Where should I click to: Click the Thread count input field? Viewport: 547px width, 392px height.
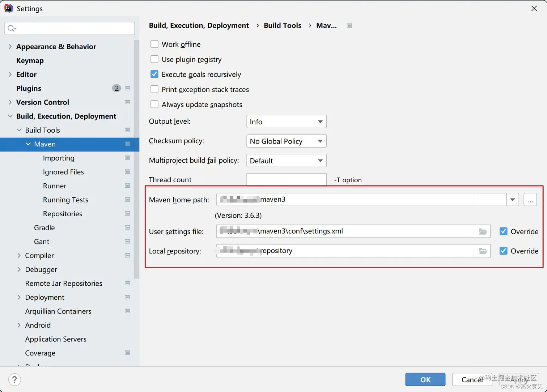[x=287, y=180]
